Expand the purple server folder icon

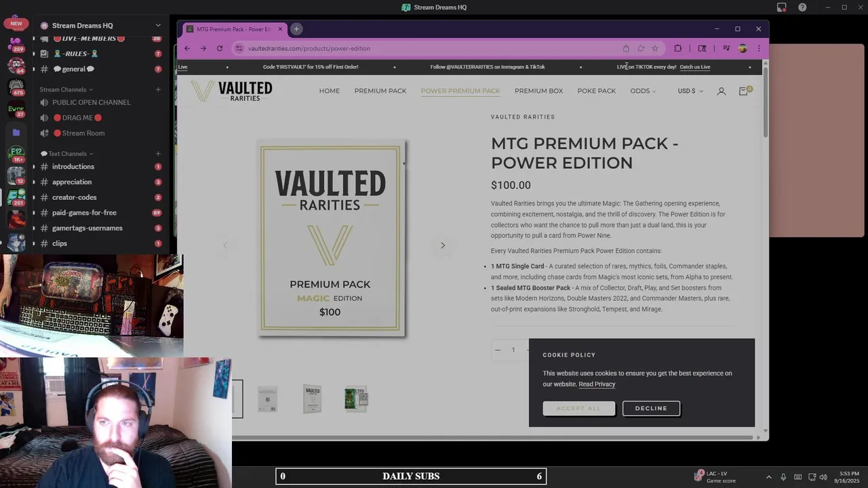point(16,132)
